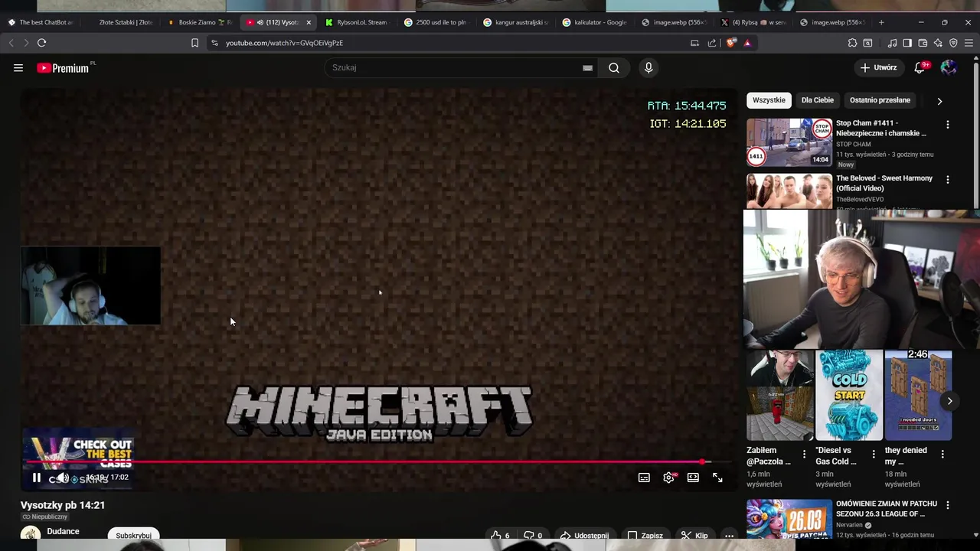Screen dimensions: 980x551
Task: Open Brave Shields lion icon
Action: [730, 43]
